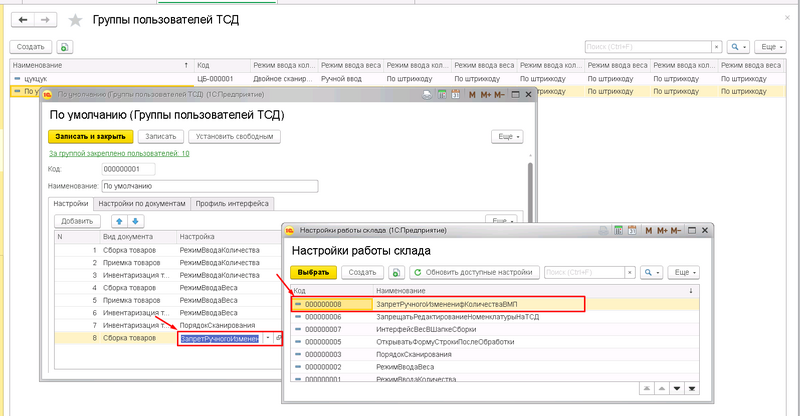Click the main window search field

click(x=648, y=47)
